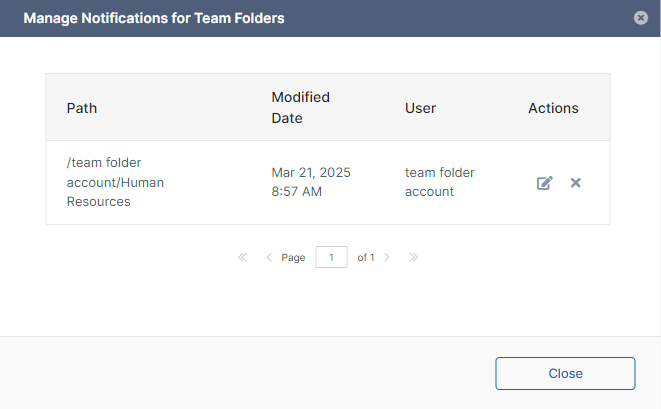The image size is (661, 409).
Task: Focus the page number input field
Action: [x=331, y=257]
